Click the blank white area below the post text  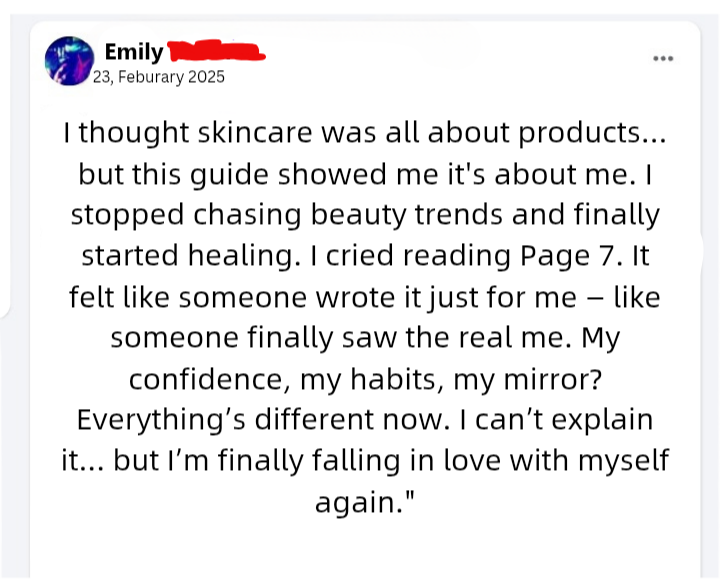click(x=365, y=548)
